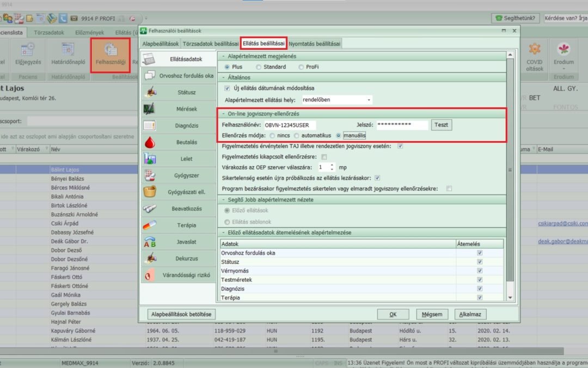Viewport: 588px width, 368px height.
Task: Open the Erodium flower icon
Action: pyautogui.click(x=563, y=51)
